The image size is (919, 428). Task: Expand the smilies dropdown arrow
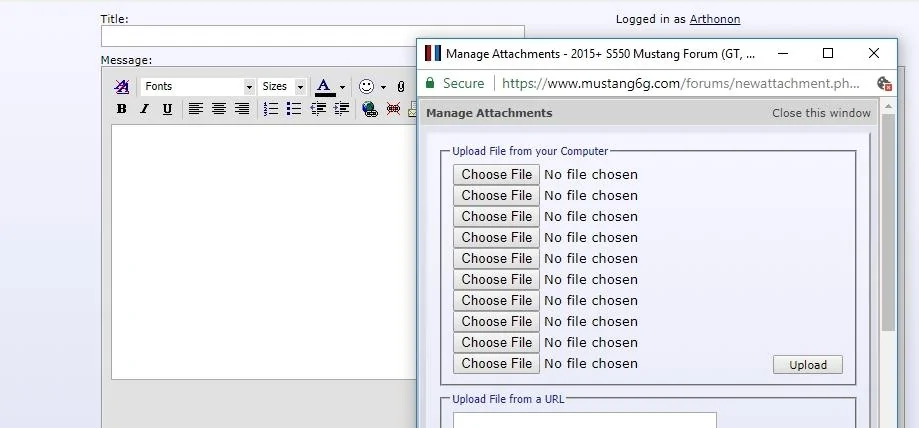[383, 87]
